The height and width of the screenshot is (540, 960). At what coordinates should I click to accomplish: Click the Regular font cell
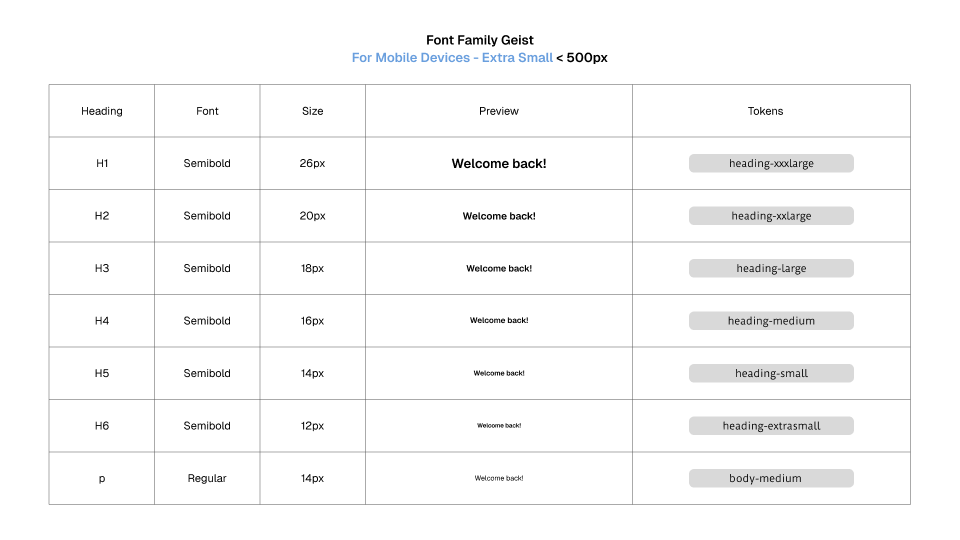click(x=207, y=478)
